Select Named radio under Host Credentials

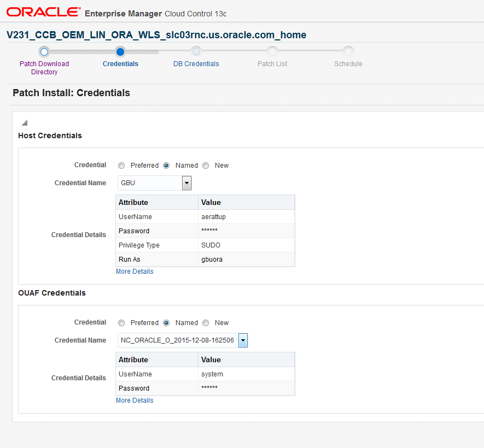coord(166,166)
